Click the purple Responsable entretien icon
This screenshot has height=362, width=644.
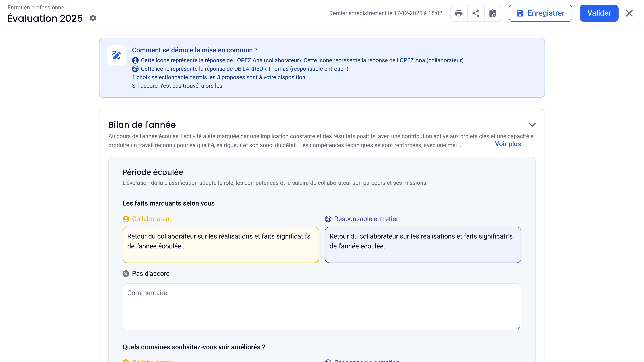pyautogui.click(x=328, y=219)
